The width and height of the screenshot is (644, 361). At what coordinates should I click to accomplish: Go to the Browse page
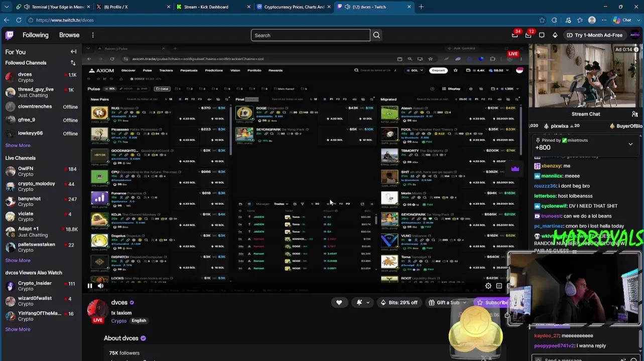[69, 35]
